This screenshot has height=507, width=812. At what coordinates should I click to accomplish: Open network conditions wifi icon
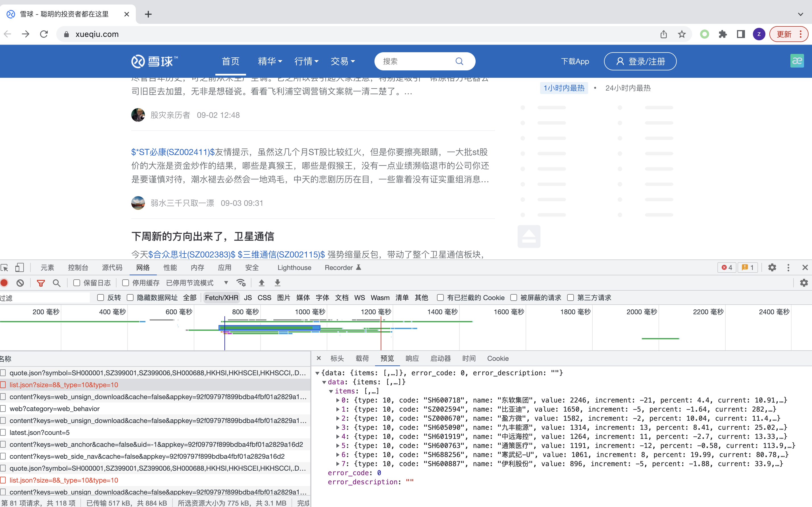coord(241,283)
